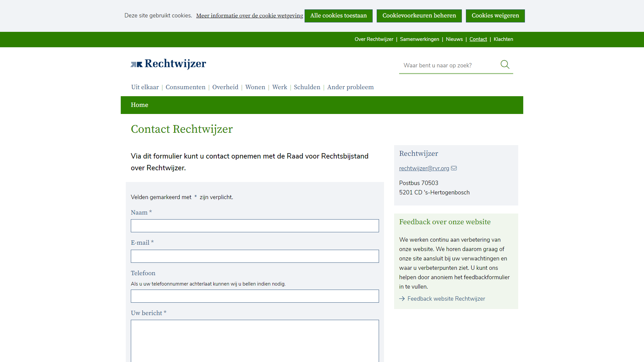Open the Overheid topic
This screenshot has height=362, width=644.
click(225, 87)
